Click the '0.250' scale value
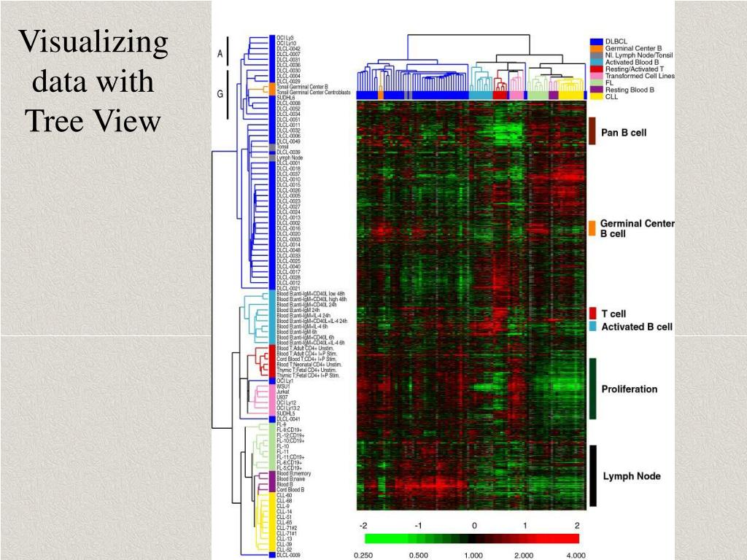Viewport: 747px width, 560px height. click(364, 555)
